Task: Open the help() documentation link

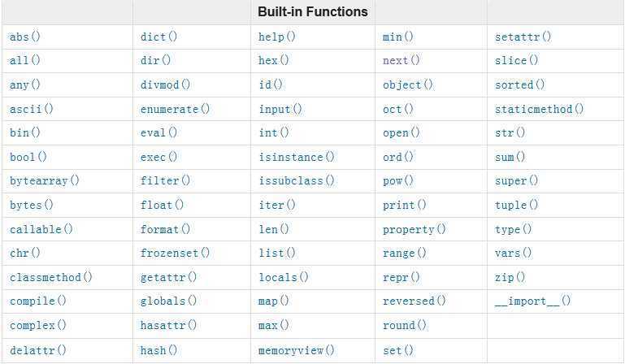Action: click(276, 37)
